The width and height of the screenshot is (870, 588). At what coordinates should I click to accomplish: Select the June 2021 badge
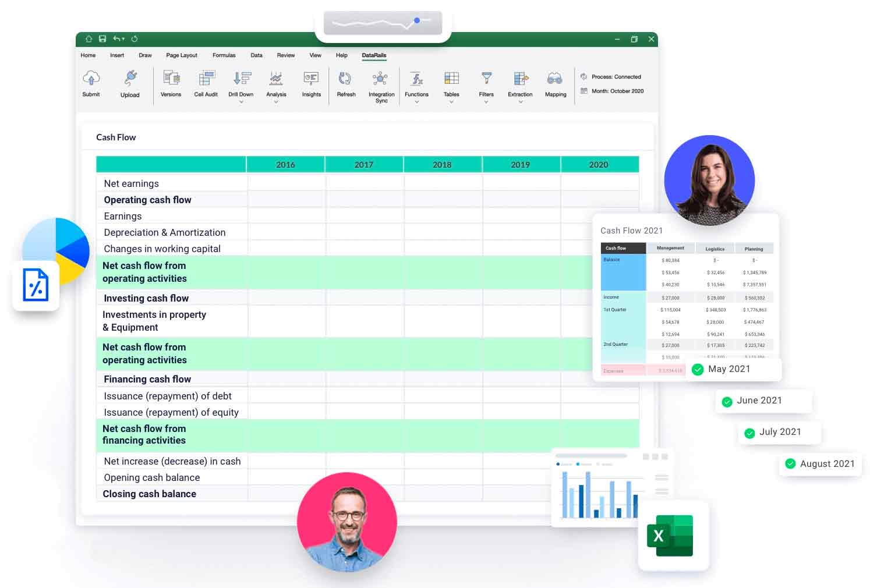763,401
